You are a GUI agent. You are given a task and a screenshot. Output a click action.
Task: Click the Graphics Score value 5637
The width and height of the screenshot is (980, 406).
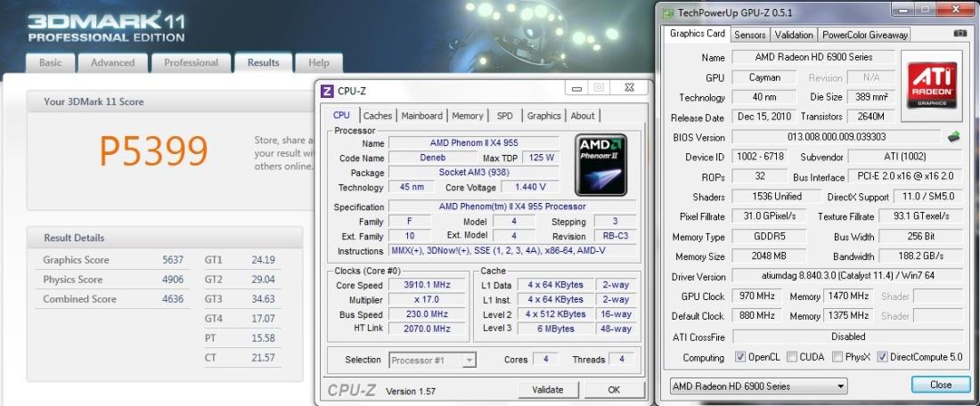click(173, 260)
